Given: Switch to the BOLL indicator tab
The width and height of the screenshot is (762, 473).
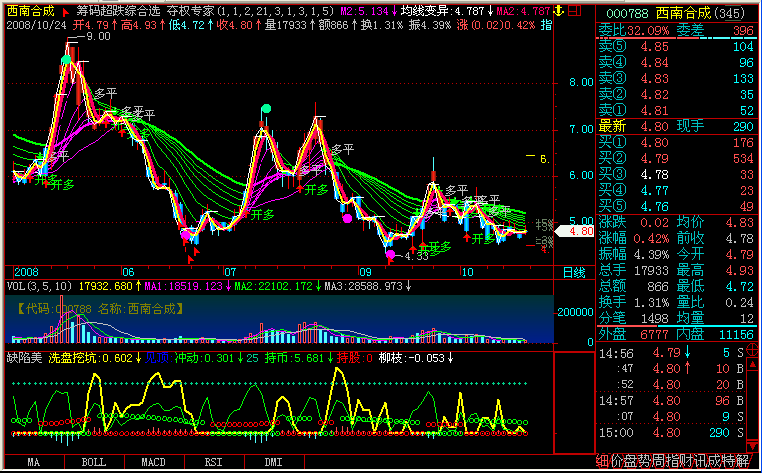Looking at the screenshot, I should pos(94,462).
